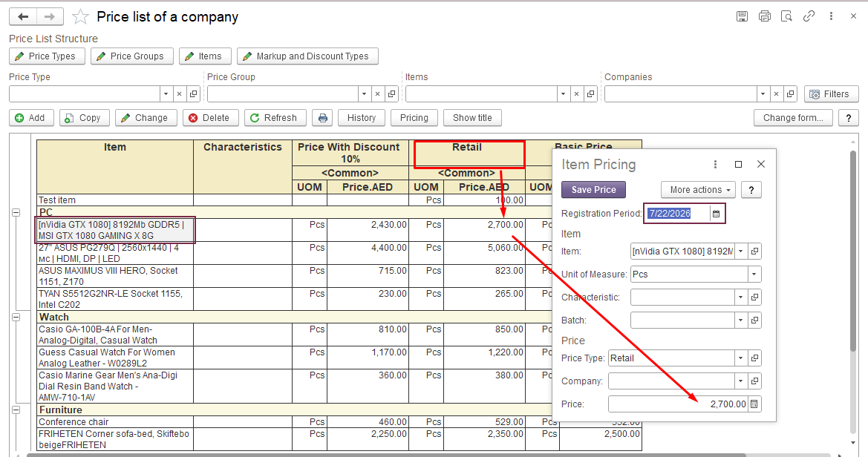
Task: Open Company field's open-form icon in dialog
Action: [x=754, y=381]
